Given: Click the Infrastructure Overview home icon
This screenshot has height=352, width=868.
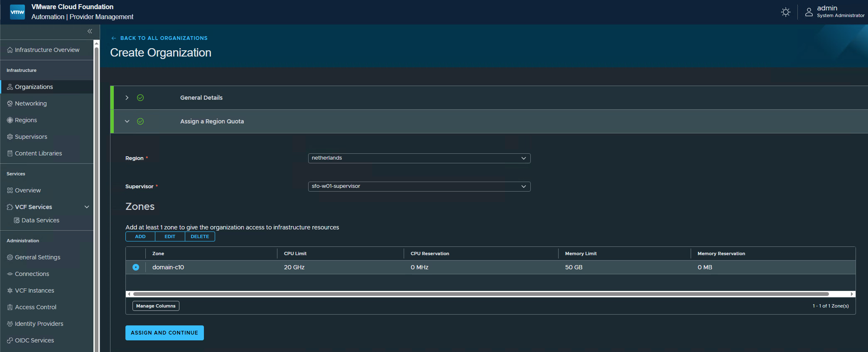Looking at the screenshot, I should (x=10, y=50).
